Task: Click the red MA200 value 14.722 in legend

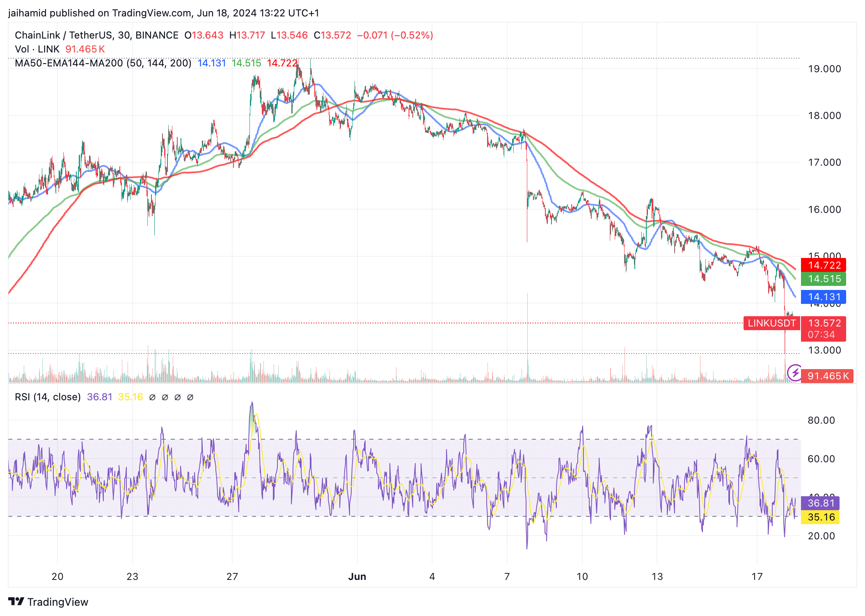Action: click(282, 63)
